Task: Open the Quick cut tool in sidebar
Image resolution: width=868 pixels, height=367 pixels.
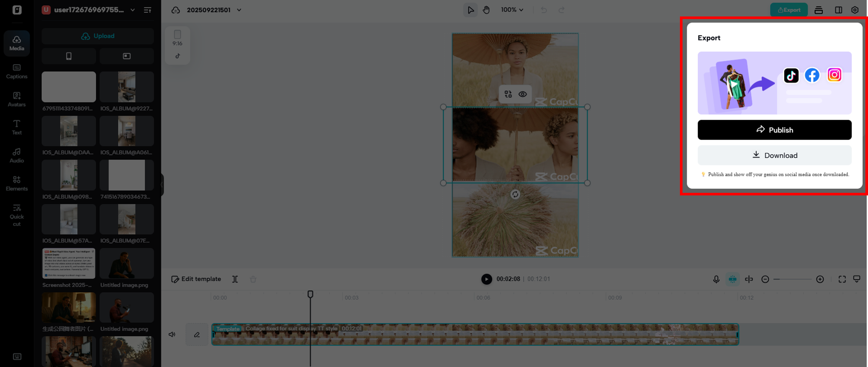Action: 17,215
